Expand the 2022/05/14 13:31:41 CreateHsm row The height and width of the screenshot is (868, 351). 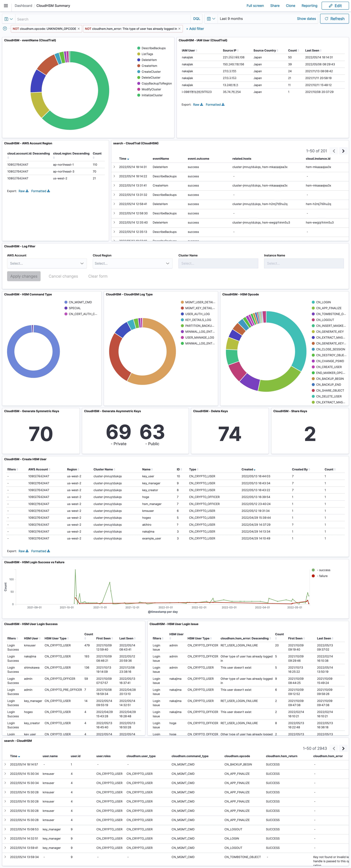click(x=114, y=186)
